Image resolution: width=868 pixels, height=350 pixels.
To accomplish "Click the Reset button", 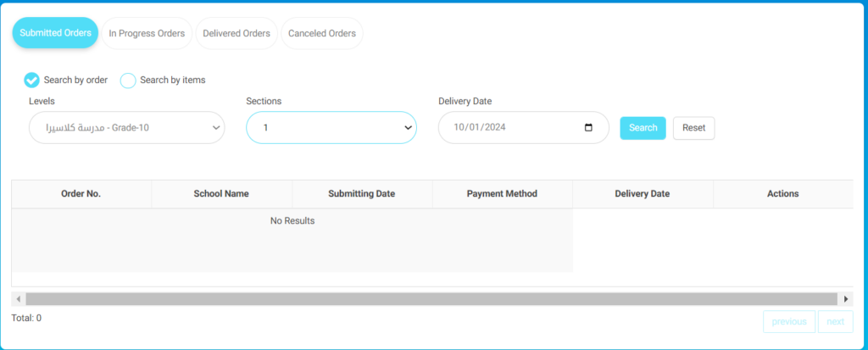I will [693, 128].
